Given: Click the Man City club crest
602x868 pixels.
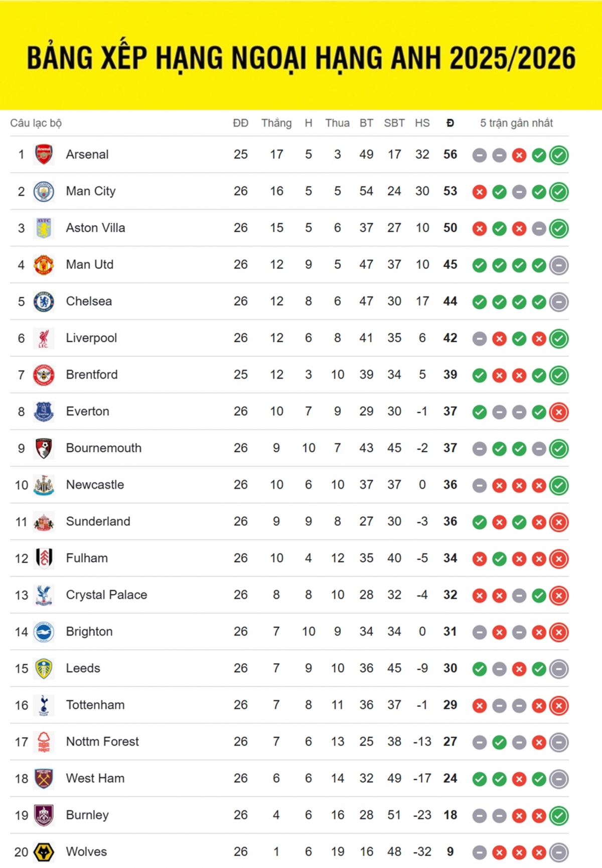Looking at the screenshot, I should 44,191.
